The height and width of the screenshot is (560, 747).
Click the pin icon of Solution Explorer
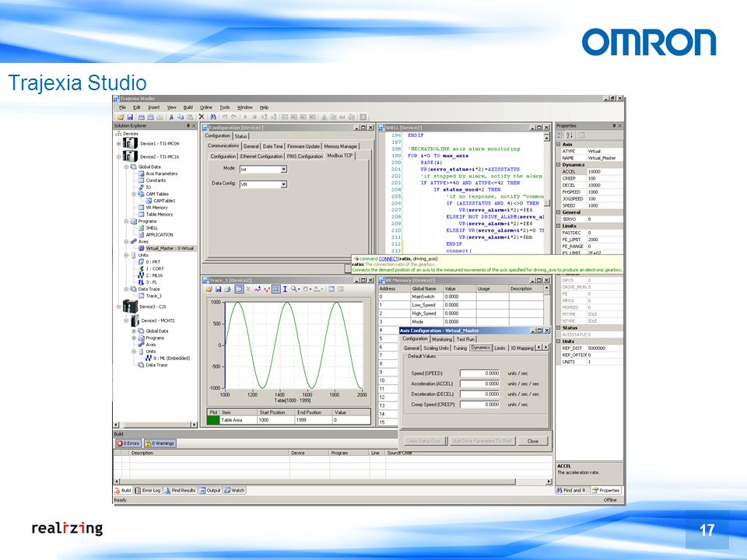(188, 126)
